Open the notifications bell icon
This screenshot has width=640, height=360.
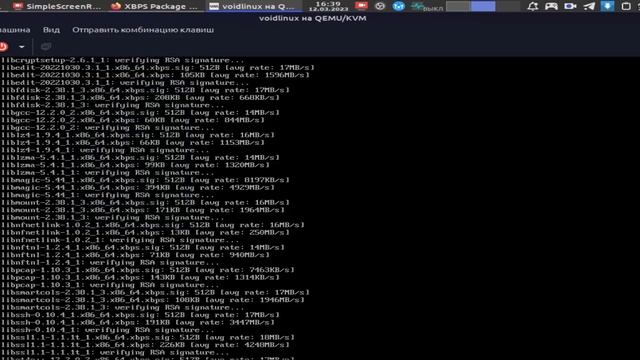click(x=532, y=6)
